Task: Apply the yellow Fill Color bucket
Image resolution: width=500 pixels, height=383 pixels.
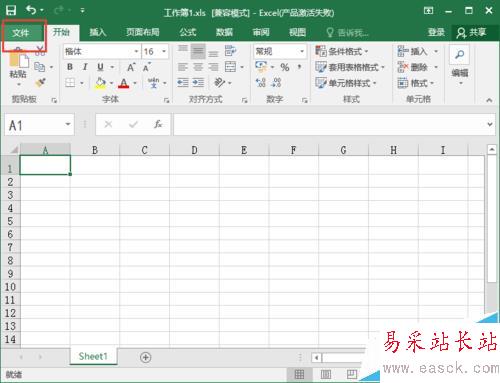Action: 100,83
